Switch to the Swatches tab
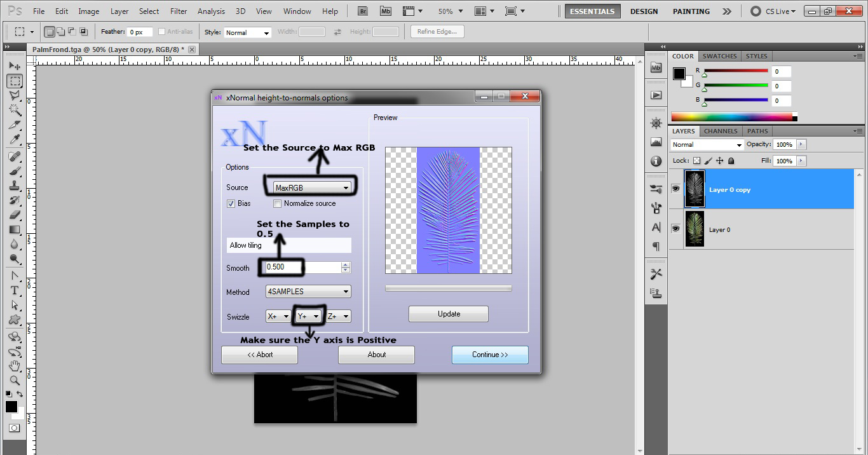 tap(719, 56)
